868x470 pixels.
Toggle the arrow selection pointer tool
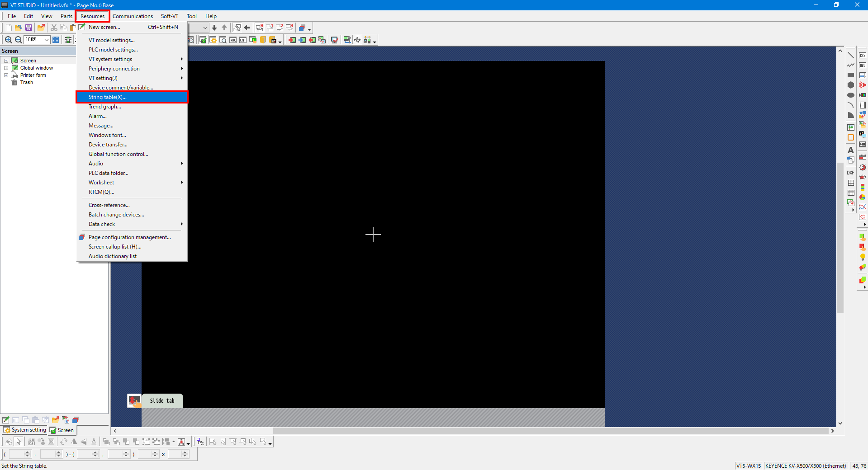point(19,442)
